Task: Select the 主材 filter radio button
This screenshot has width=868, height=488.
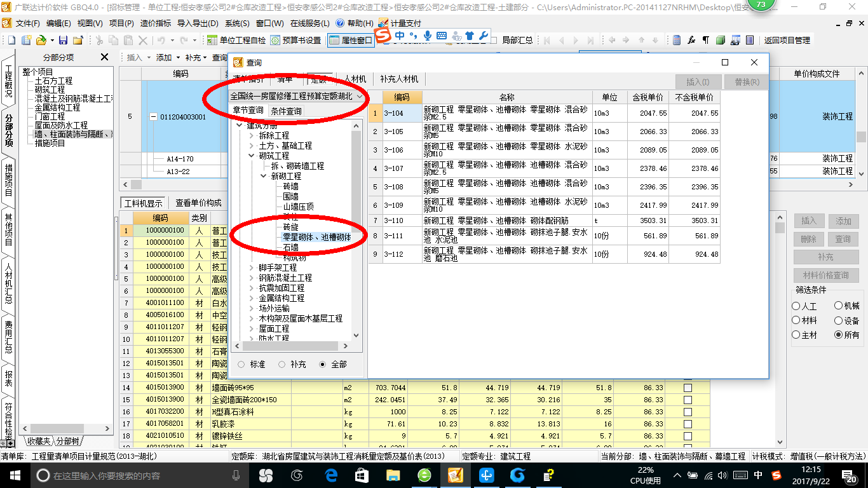Action: coord(796,335)
